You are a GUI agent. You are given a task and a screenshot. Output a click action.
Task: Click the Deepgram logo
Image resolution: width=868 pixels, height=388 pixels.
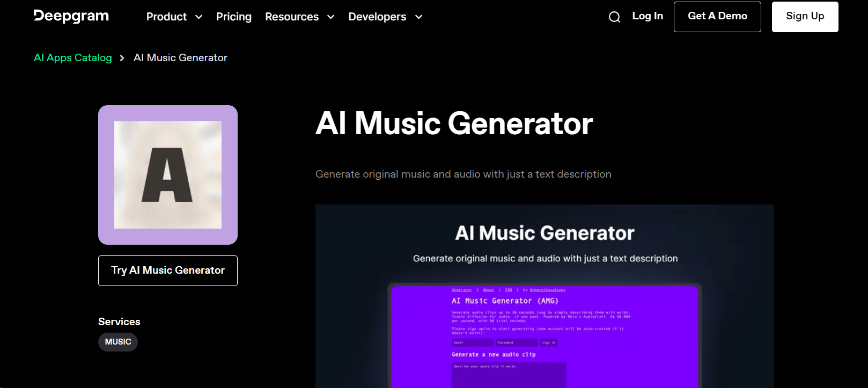(x=71, y=16)
